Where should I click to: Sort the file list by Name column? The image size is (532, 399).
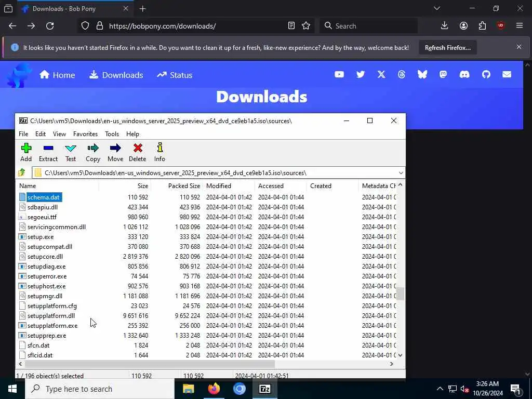coord(58,185)
